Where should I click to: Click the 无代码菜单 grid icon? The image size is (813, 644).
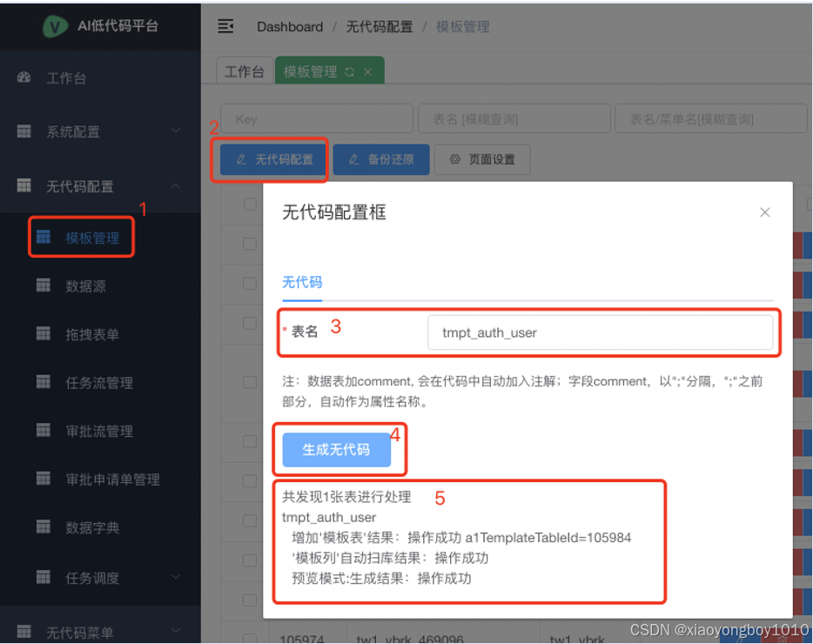point(24,632)
